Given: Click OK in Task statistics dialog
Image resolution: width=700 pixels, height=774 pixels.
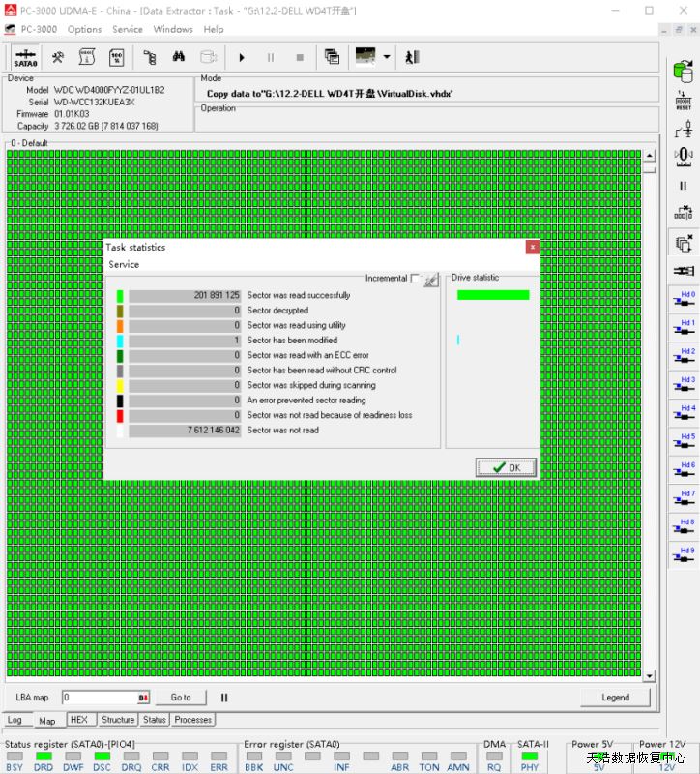Looking at the screenshot, I should pyautogui.click(x=506, y=467).
